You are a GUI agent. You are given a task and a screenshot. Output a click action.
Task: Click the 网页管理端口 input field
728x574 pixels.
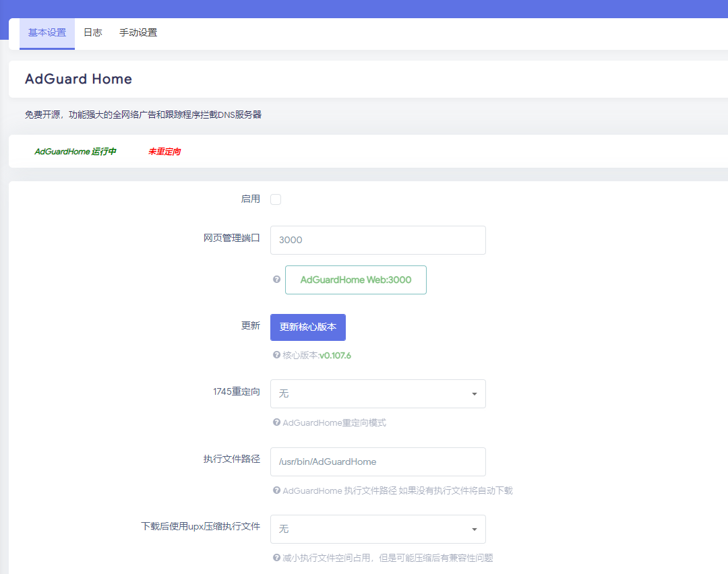[377, 240]
